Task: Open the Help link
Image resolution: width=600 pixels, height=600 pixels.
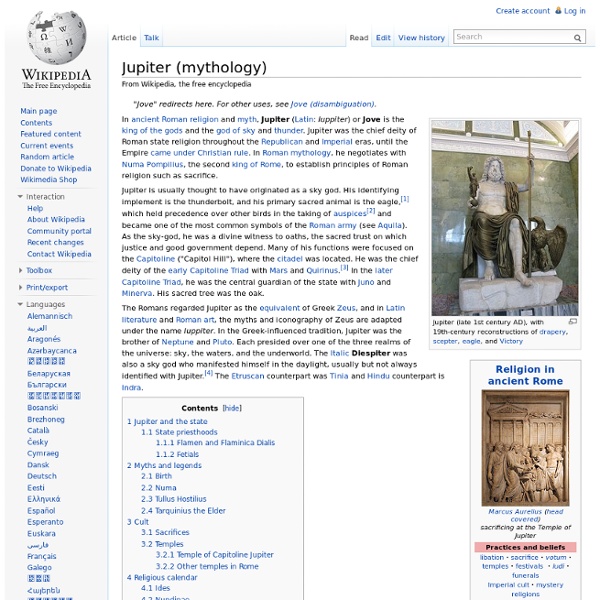Action: pyautogui.click(x=35, y=208)
